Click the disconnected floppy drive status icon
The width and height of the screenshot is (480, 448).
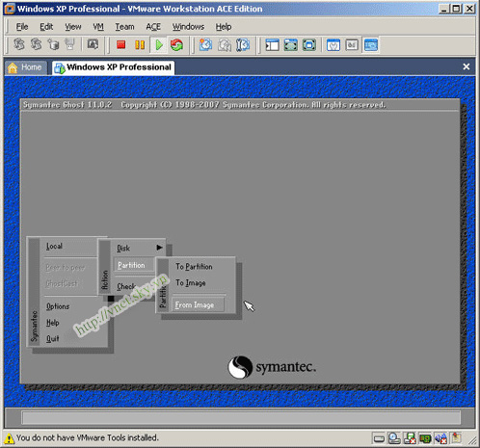pyautogui.click(x=410, y=438)
